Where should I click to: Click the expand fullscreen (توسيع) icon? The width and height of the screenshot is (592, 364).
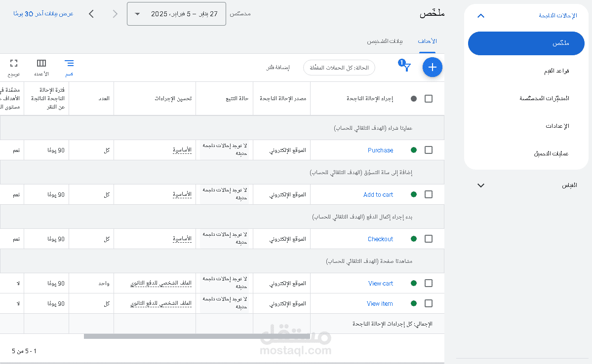click(x=14, y=63)
